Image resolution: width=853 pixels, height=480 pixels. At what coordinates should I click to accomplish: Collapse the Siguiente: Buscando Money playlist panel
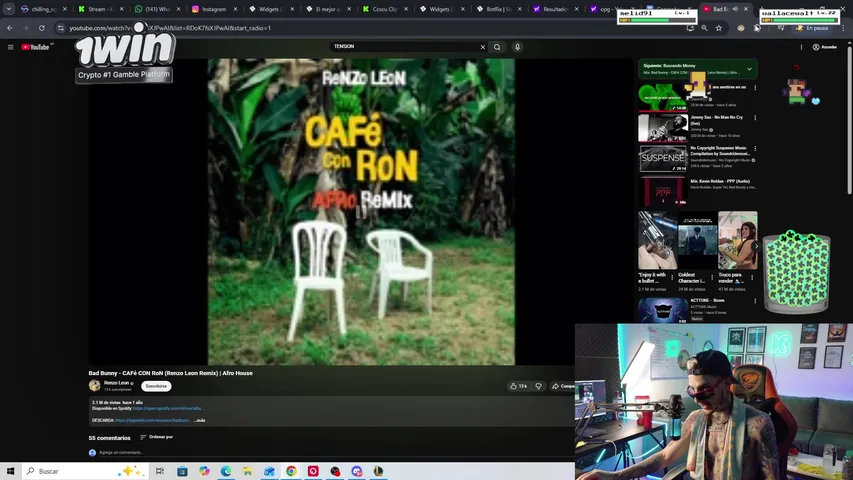coord(749,69)
